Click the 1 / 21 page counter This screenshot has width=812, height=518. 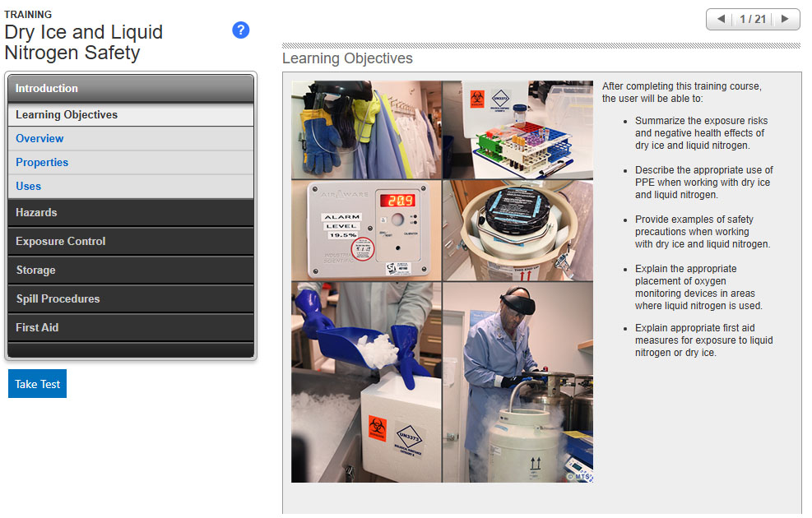click(753, 19)
